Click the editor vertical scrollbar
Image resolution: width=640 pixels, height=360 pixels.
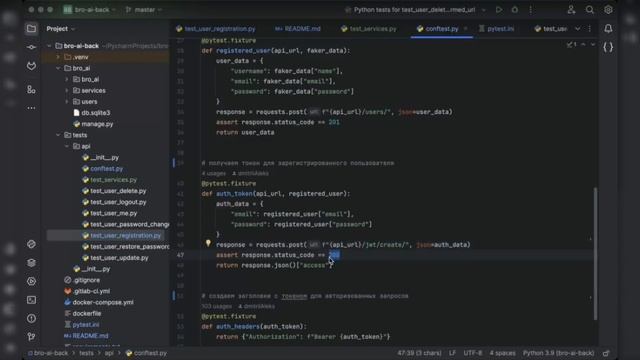pos(596,253)
